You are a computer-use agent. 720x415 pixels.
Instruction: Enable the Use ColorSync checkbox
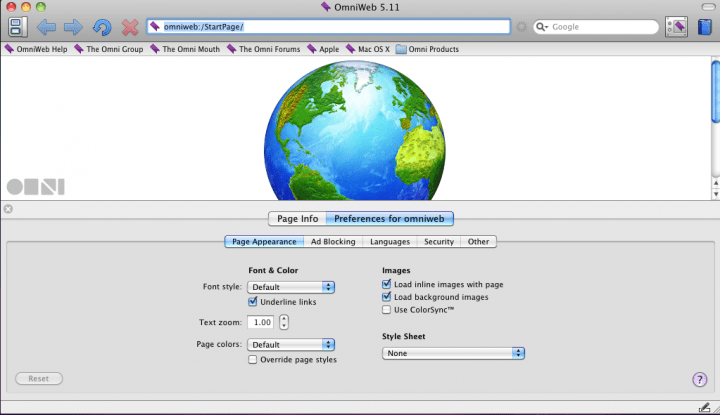click(x=387, y=310)
